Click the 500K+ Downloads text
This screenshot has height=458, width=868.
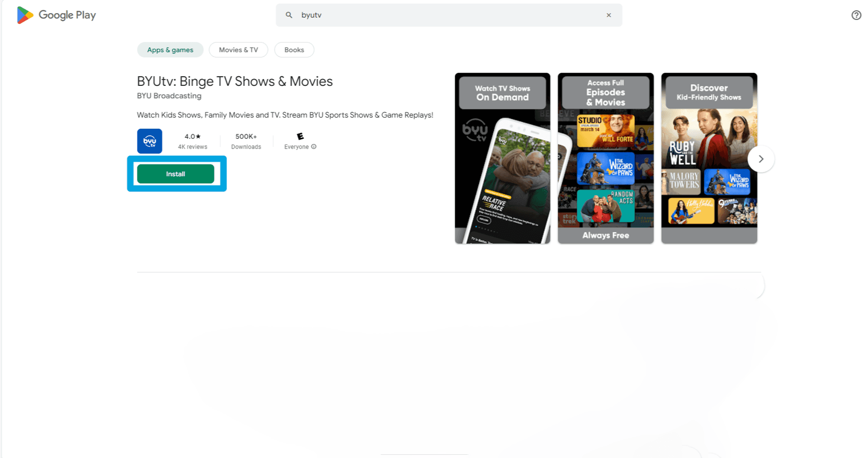pyautogui.click(x=246, y=141)
